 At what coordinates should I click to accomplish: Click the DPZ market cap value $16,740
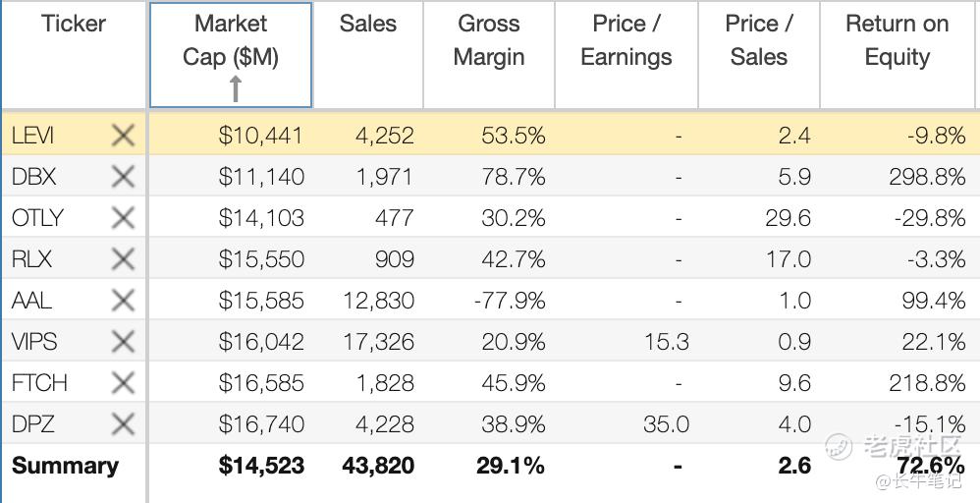click(x=261, y=424)
